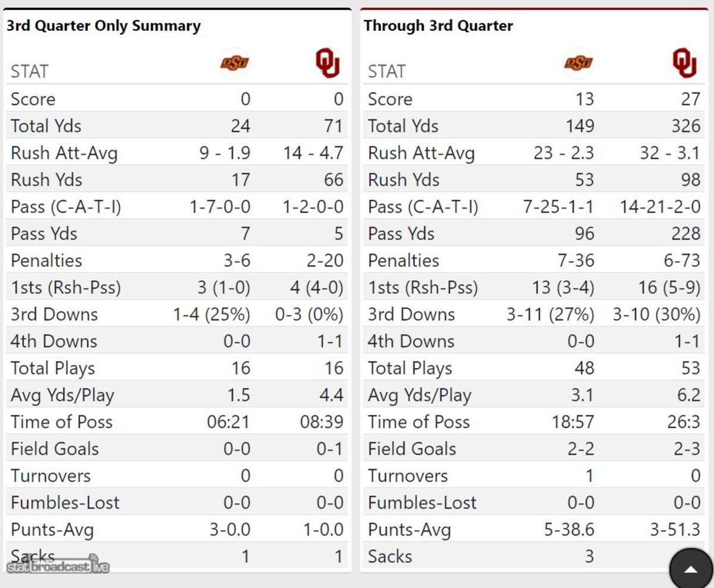Select the 3rd Quarter Only Summary heading
The width and height of the screenshot is (714, 588).
coord(104,26)
